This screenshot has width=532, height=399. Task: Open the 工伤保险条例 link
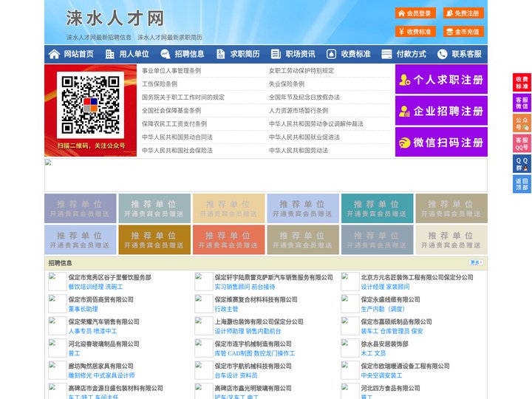tap(160, 83)
